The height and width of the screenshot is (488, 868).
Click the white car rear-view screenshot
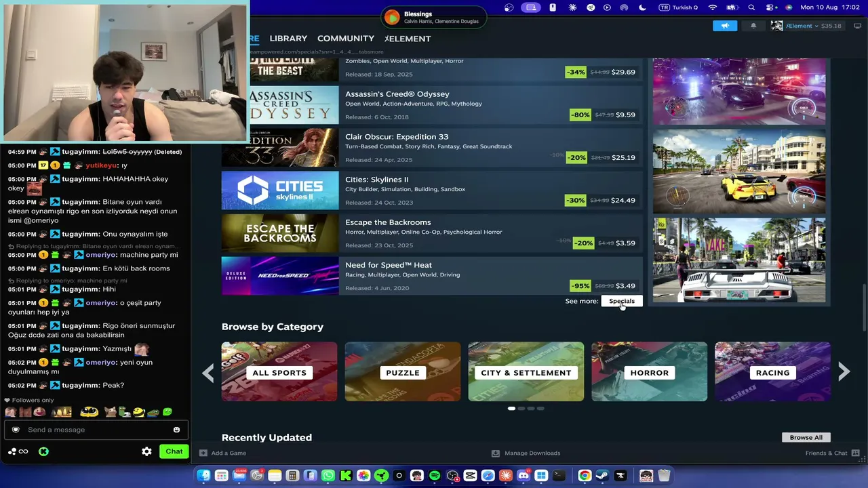pos(739,260)
